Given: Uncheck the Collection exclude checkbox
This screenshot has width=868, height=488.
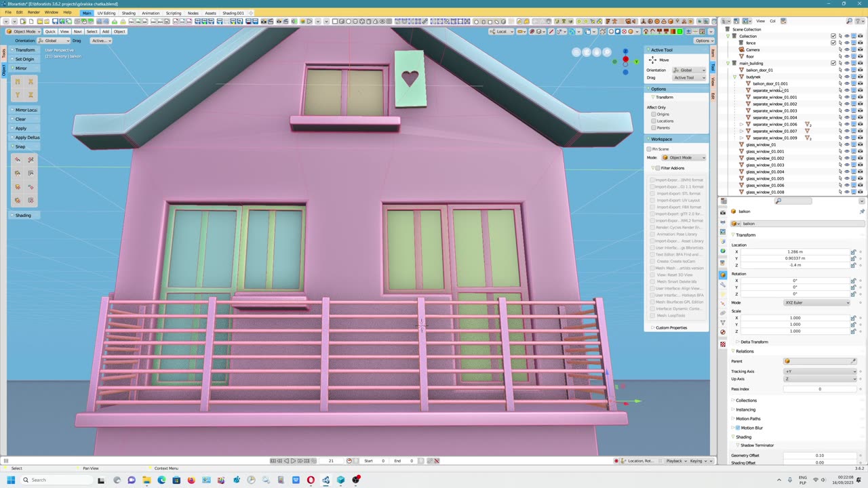Looking at the screenshot, I should [x=833, y=36].
